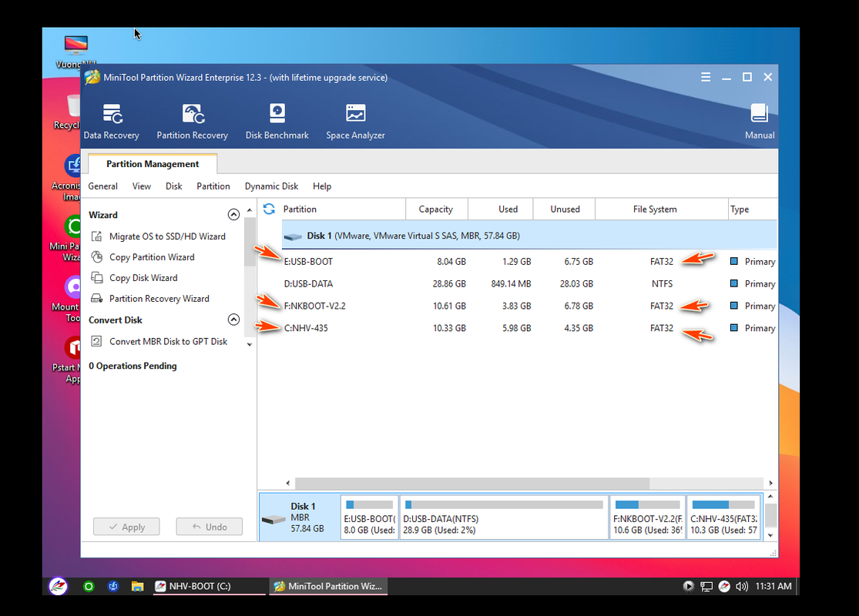The height and width of the screenshot is (616, 859).
Task: Select the F:NKBOOT-V2.2 partition row
Action: click(x=529, y=306)
